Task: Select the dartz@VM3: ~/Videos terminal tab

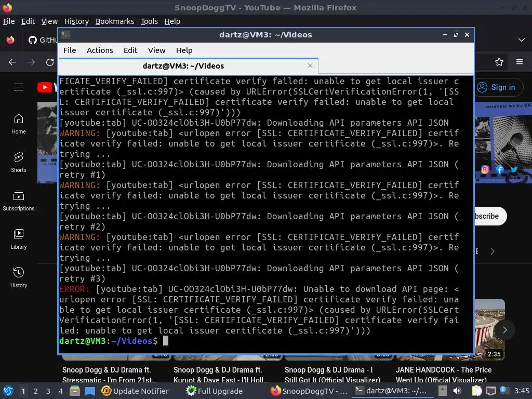Action: [x=188, y=66]
